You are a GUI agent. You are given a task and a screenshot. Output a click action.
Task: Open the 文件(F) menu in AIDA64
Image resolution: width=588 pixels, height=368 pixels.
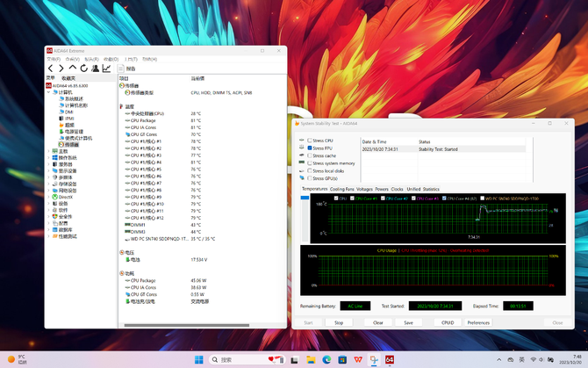point(54,59)
